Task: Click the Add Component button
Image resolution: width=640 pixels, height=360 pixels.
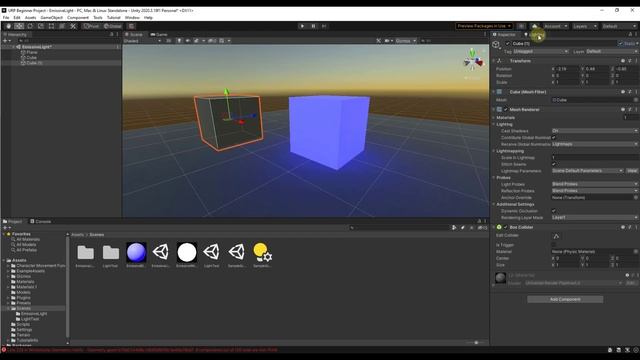Action: [x=565, y=299]
